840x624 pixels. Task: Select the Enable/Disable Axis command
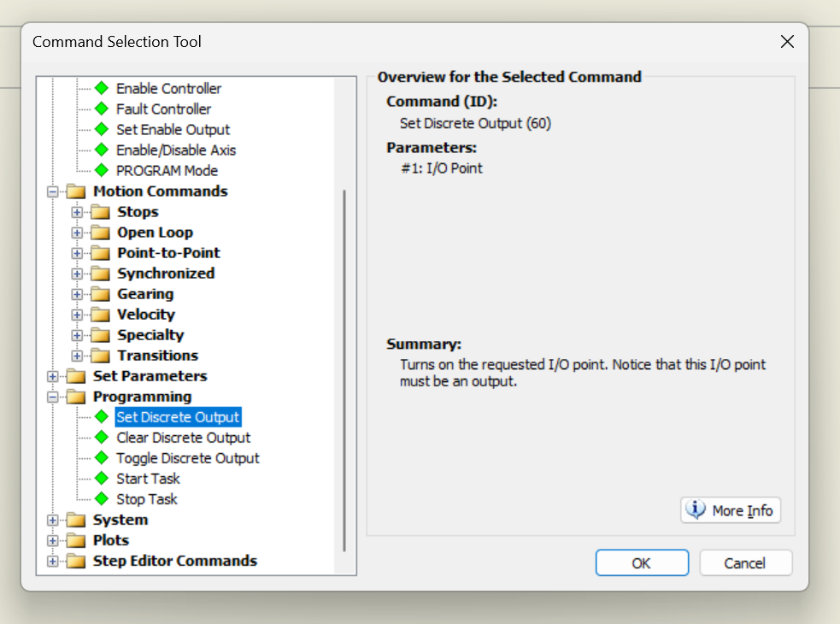(x=176, y=150)
